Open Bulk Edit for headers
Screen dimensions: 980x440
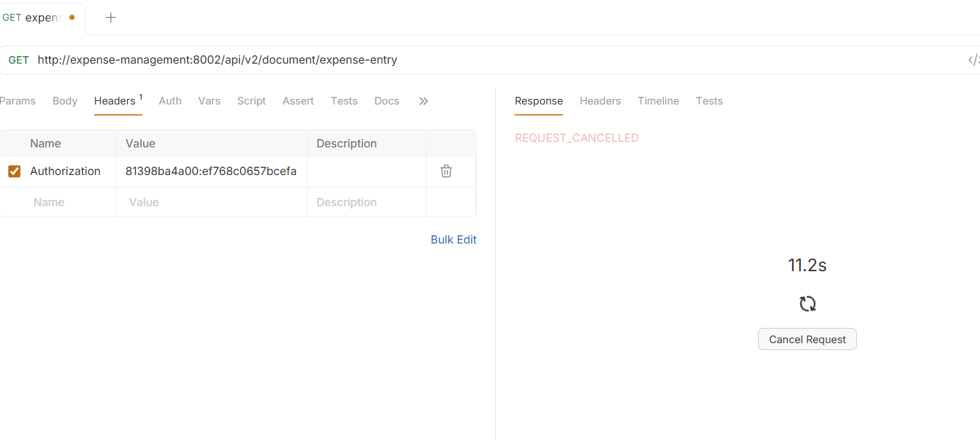454,239
